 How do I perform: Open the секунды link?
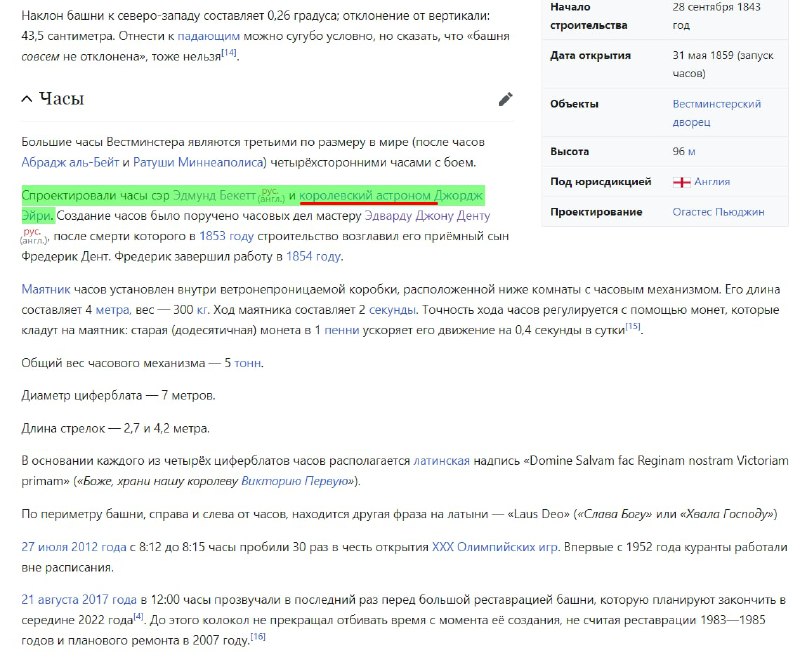pyautogui.click(x=392, y=310)
